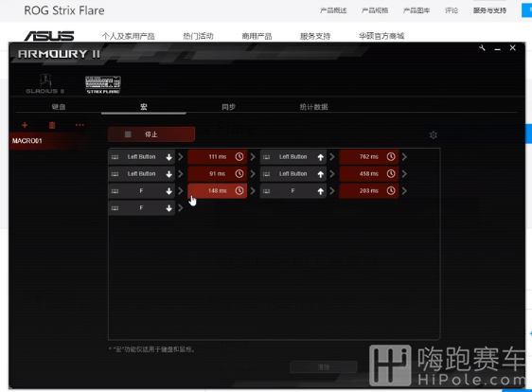Delete macro using the trash icon
The height and width of the screenshot is (392, 532).
[52, 125]
